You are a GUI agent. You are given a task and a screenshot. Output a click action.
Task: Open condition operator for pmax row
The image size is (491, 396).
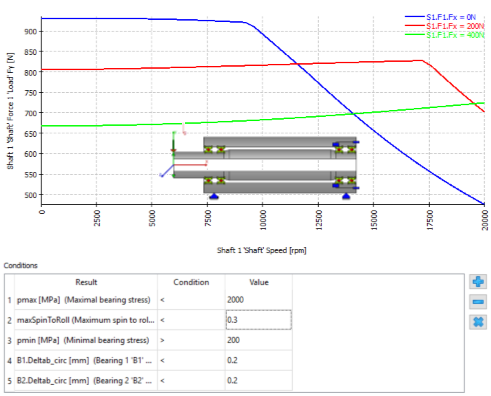[191, 300]
